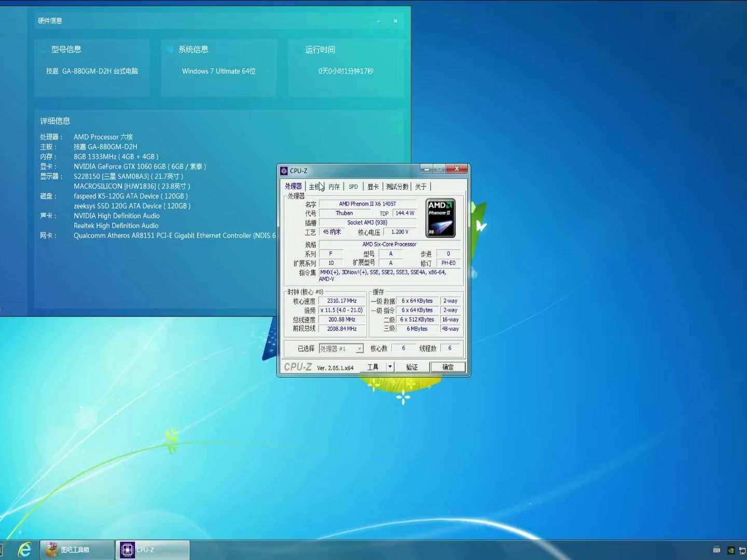Click the 确定 button
Screen dimensions: 747x560
448,367
